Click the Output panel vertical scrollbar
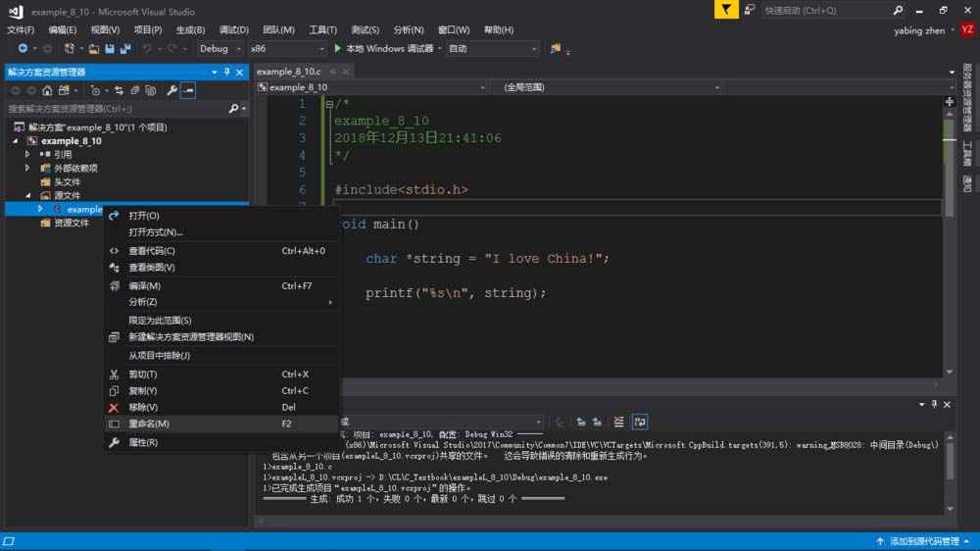This screenshot has width=980, height=551. click(949, 461)
